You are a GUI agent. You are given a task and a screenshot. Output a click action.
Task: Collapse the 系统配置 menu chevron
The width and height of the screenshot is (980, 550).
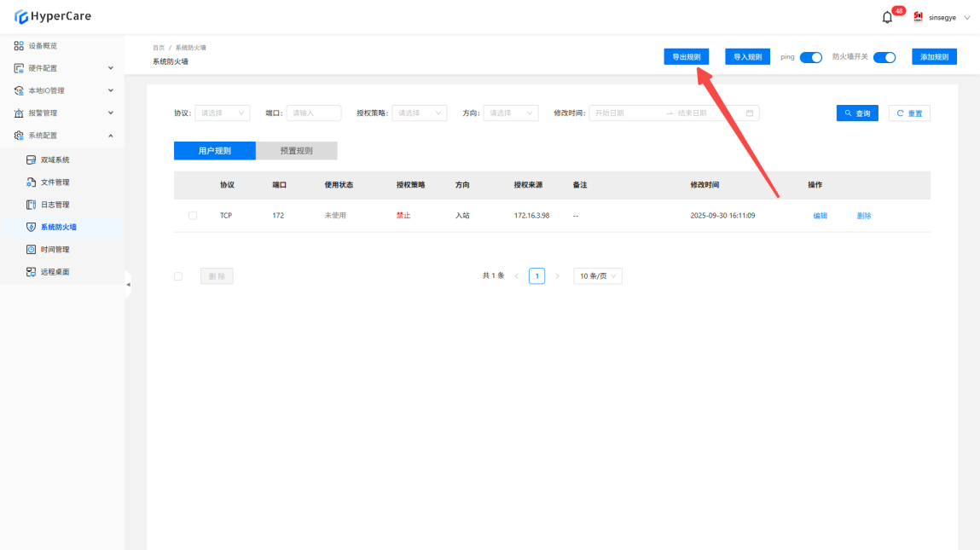tap(111, 136)
